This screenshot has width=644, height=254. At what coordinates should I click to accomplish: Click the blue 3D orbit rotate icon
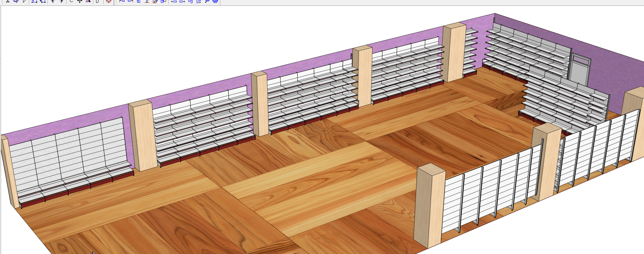coord(16,1)
